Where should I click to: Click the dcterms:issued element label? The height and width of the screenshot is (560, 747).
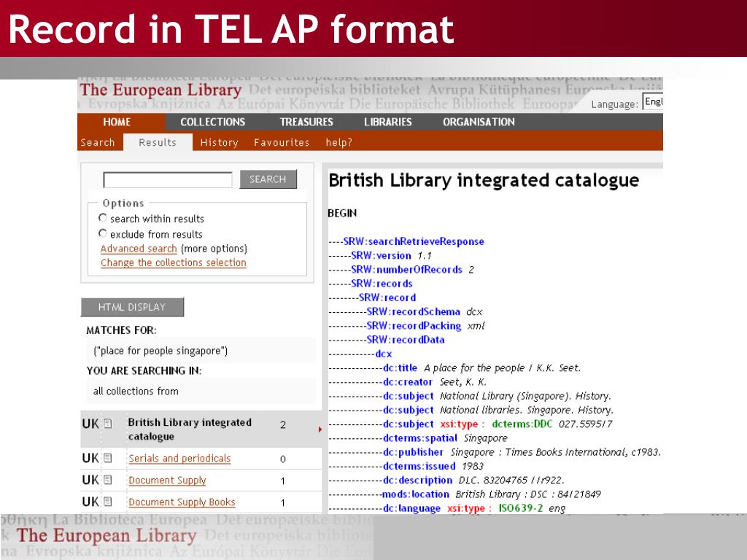[x=419, y=466]
